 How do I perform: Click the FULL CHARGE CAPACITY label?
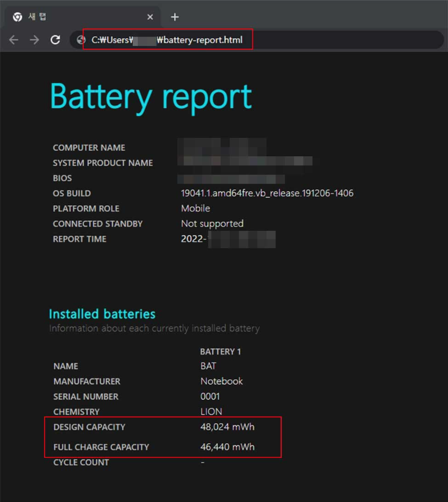[x=101, y=447]
